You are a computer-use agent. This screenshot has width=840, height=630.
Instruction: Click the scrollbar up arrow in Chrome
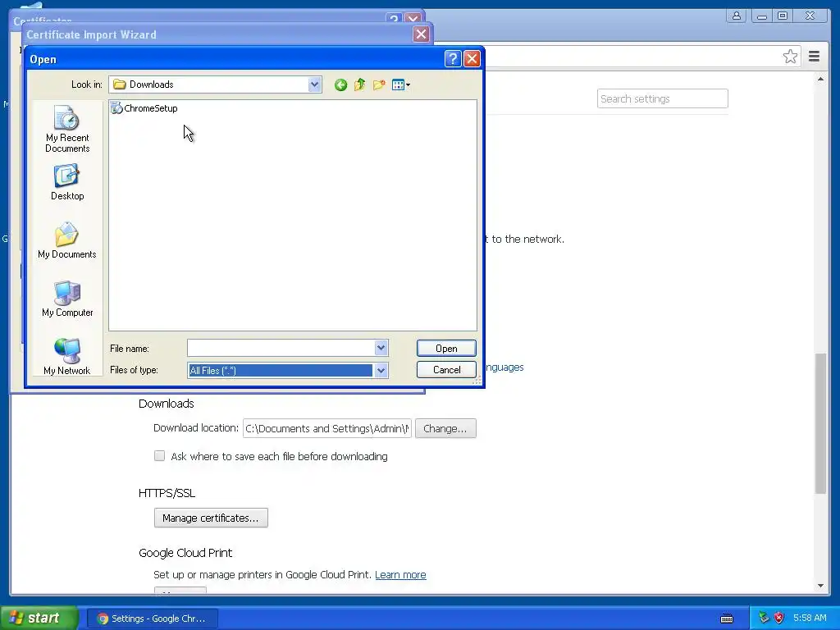(x=820, y=80)
